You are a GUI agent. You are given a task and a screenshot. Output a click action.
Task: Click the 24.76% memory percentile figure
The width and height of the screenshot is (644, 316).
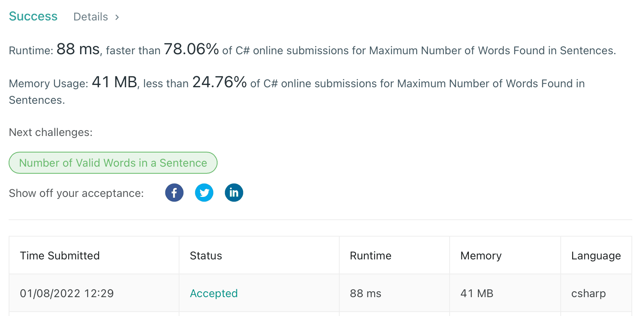219,83
